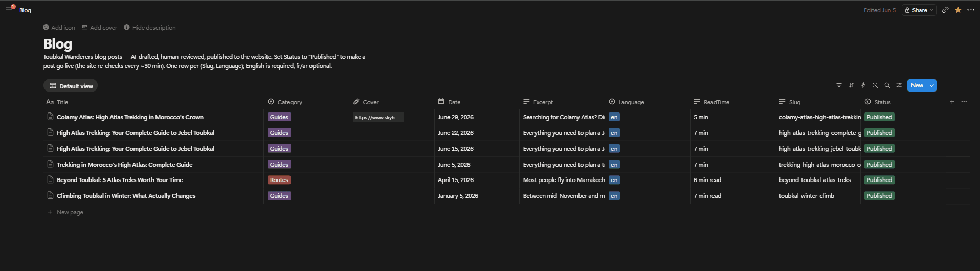This screenshot has height=271, width=980.
Task: Click the Routes category tag
Action: (279, 180)
